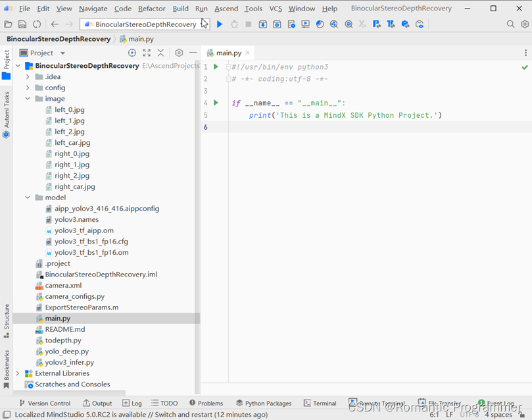Click the Project tree horizontal scrollbar
Screen dimensions: 532x420
point(69,392)
